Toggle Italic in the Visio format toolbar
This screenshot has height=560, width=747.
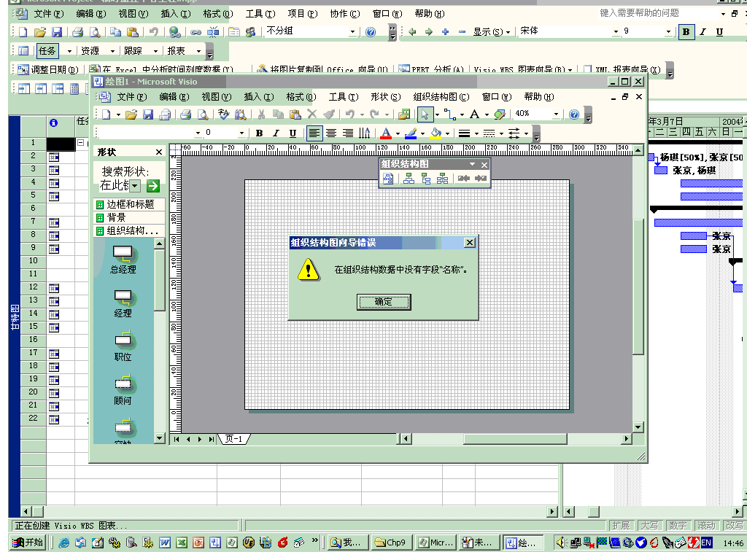pos(276,133)
